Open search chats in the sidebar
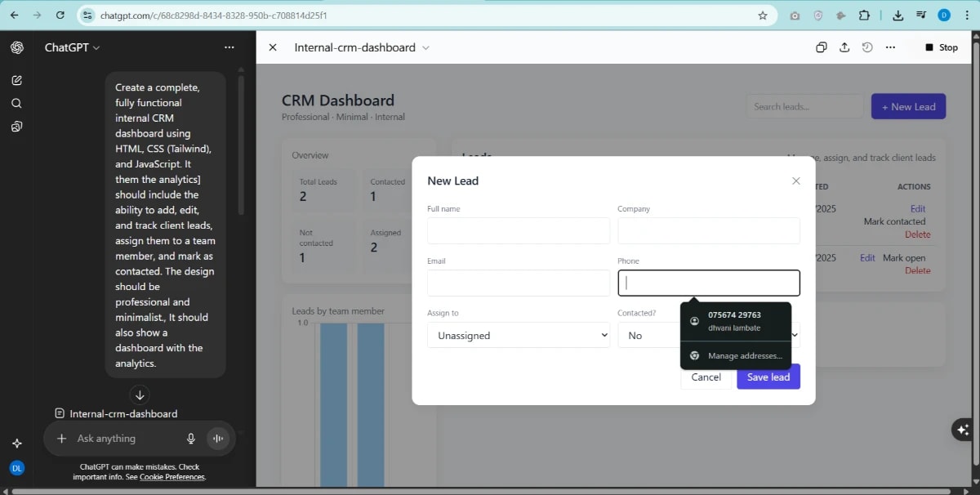Image resolution: width=980 pixels, height=495 pixels. click(16, 103)
